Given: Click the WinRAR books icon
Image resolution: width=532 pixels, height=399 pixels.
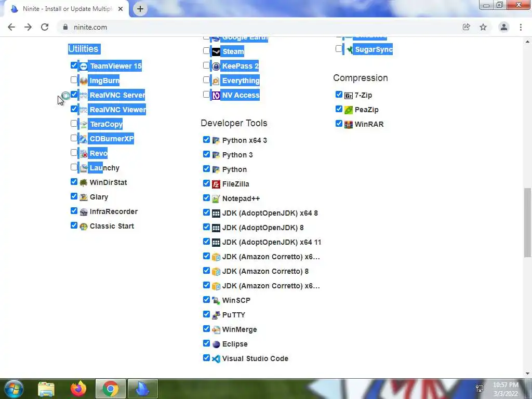Looking at the screenshot, I should coord(349,125).
